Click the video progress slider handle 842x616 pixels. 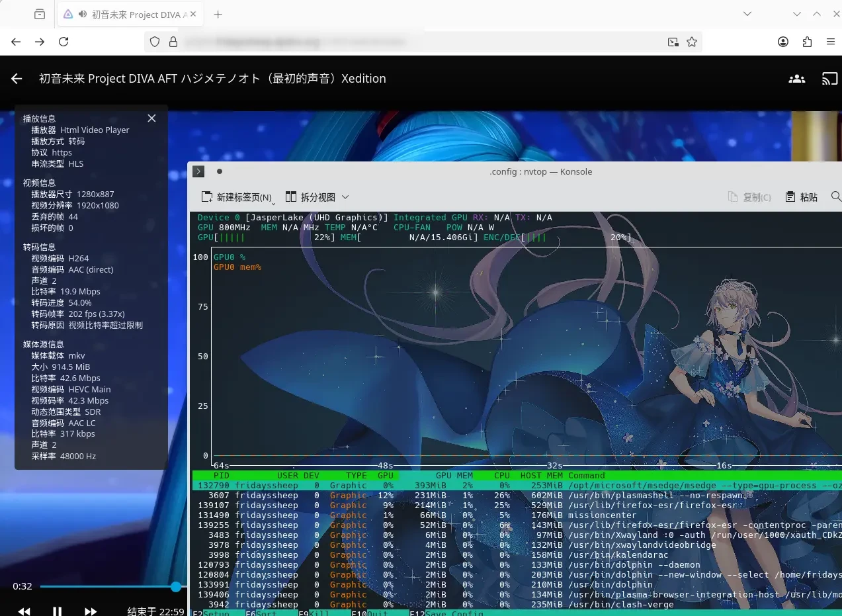175,586
